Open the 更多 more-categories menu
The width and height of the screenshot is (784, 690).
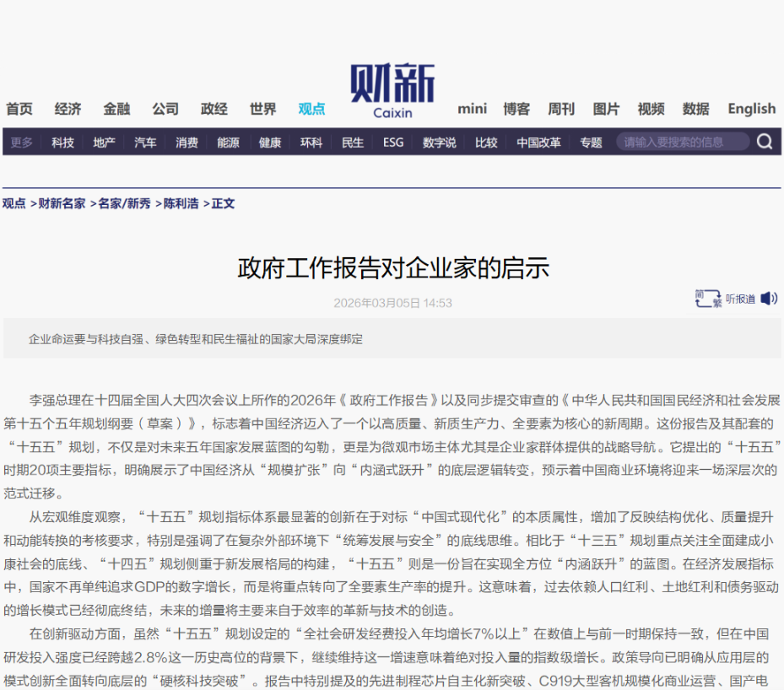click(x=21, y=142)
